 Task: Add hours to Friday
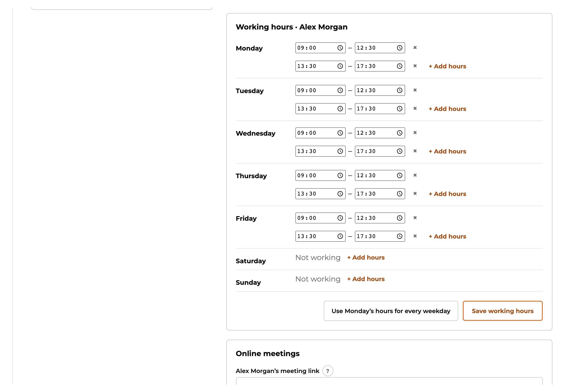coord(447,236)
